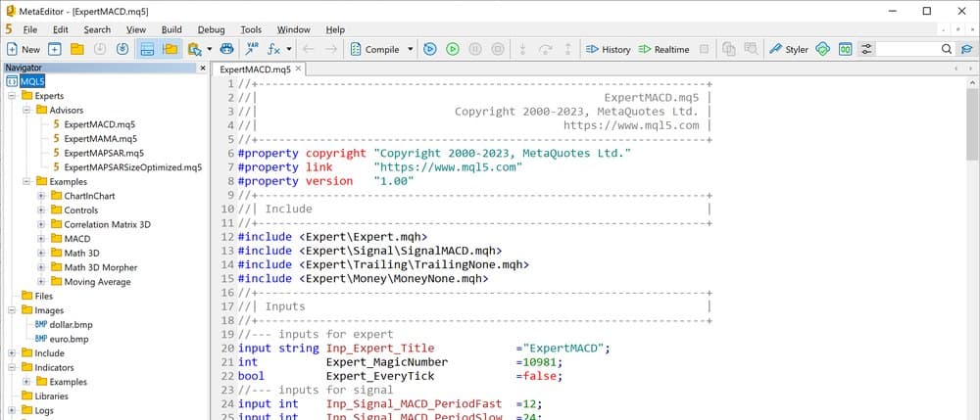Expand the Correlation Matrix 3D folder
Viewport: 980px width, 420px height.
pos(41,224)
